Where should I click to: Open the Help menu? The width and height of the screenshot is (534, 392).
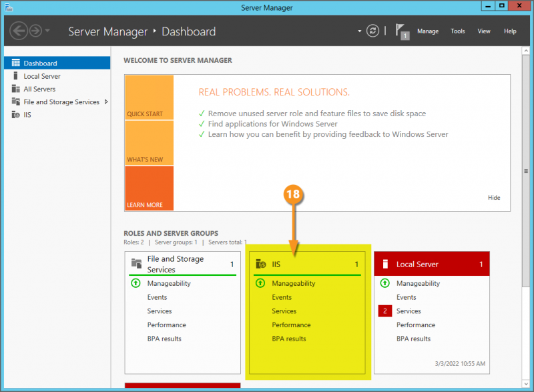510,31
